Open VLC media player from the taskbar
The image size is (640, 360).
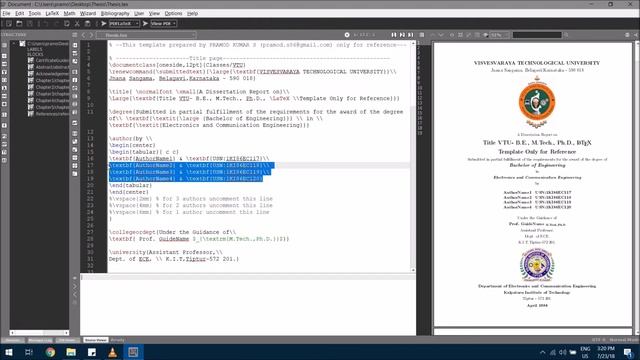point(113,352)
